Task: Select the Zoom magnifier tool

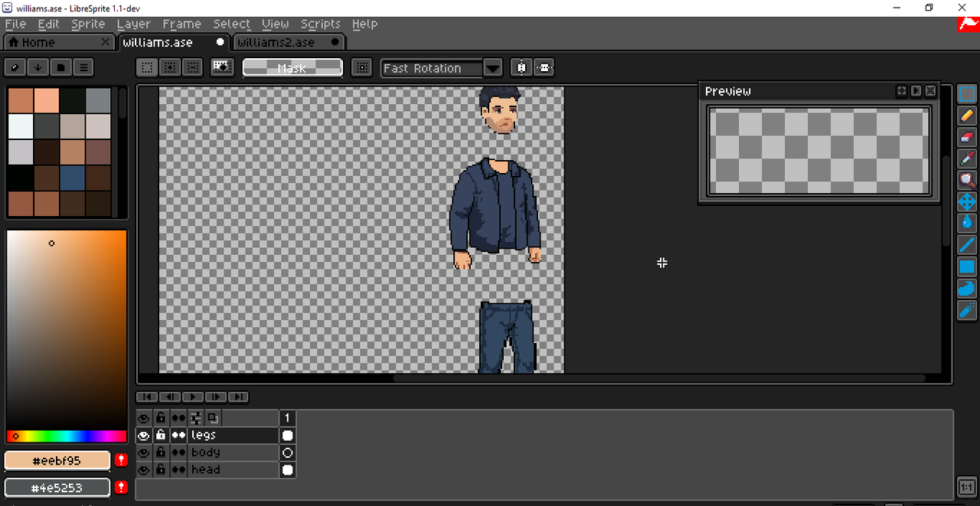Action: pos(967,181)
